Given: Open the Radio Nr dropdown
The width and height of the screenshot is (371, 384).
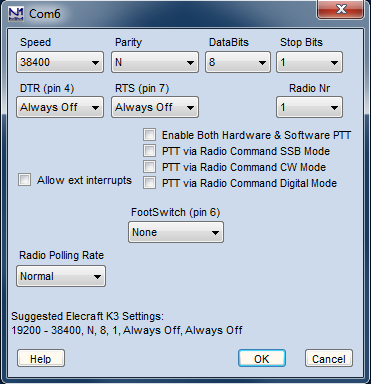Looking at the screenshot, I should (309, 107).
